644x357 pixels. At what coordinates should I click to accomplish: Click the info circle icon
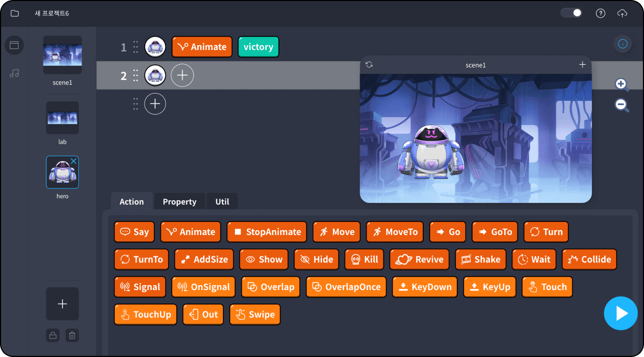point(623,44)
